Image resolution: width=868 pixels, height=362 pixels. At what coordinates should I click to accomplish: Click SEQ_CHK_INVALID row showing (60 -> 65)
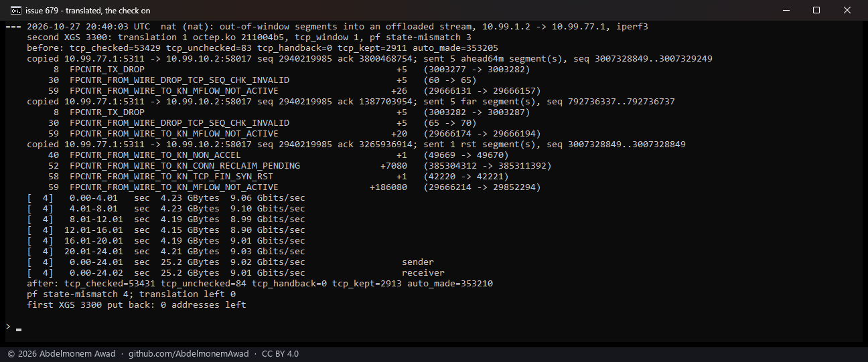pos(263,80)
